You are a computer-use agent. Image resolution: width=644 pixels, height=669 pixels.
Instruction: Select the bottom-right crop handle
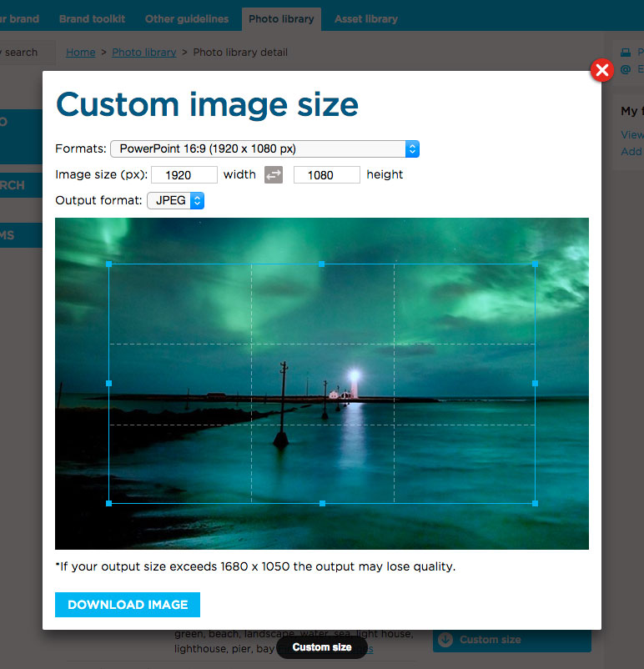(535, 503)
